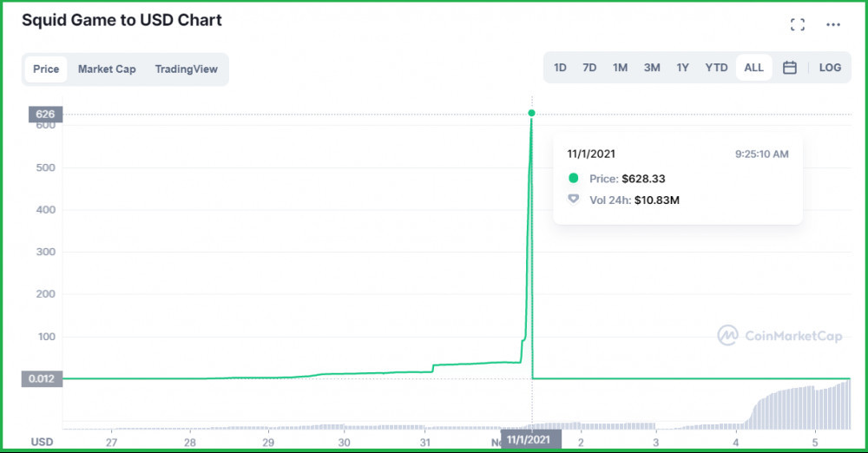Switch to the Price tab
868x453 pixels.
(46, 69)
